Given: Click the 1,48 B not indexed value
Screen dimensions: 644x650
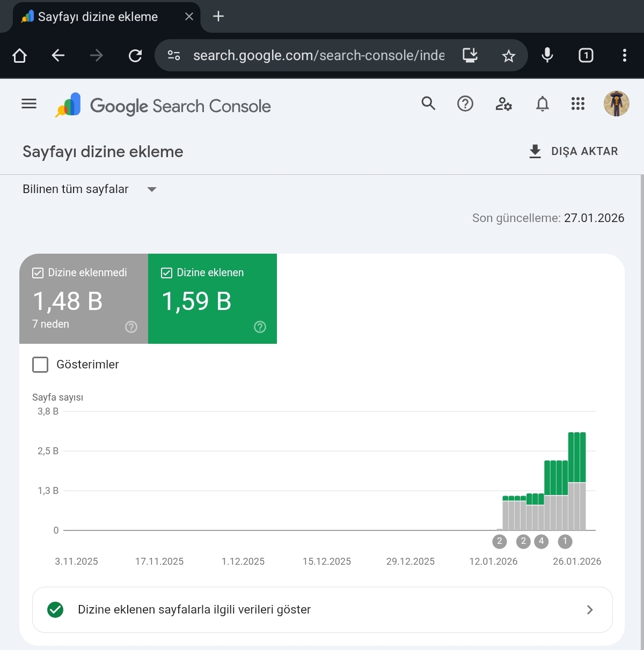Looking at the screenshot, I should (68, 301).
